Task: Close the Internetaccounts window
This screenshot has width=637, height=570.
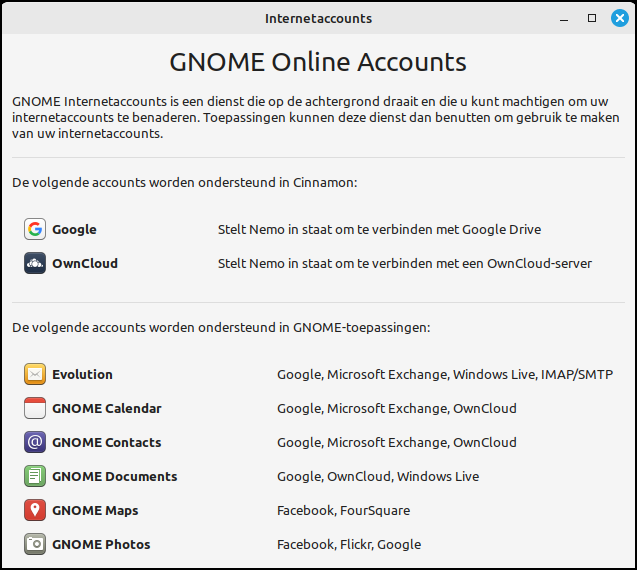Action: (x=620, y=18)
